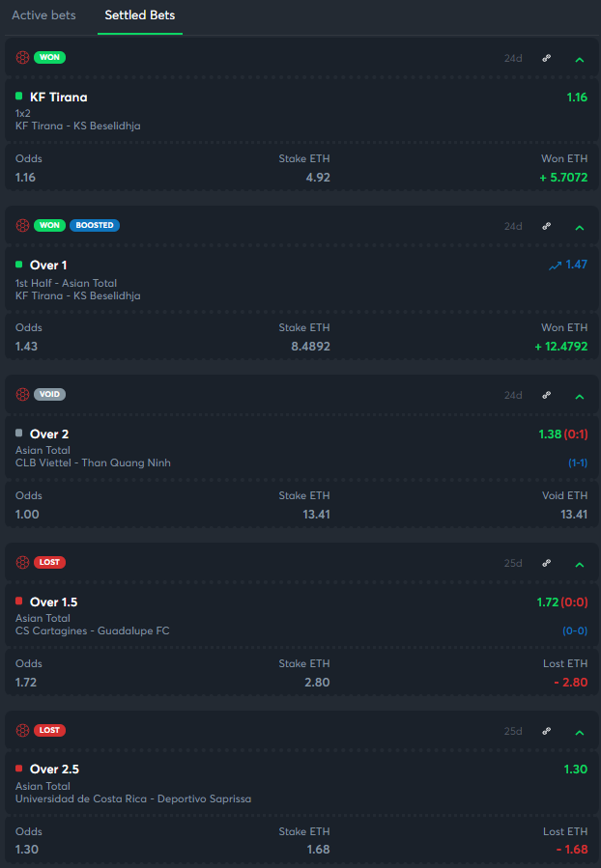Click the VOID status badge
The height and width of the screenshot is (868, 601).
pos(49,394)
